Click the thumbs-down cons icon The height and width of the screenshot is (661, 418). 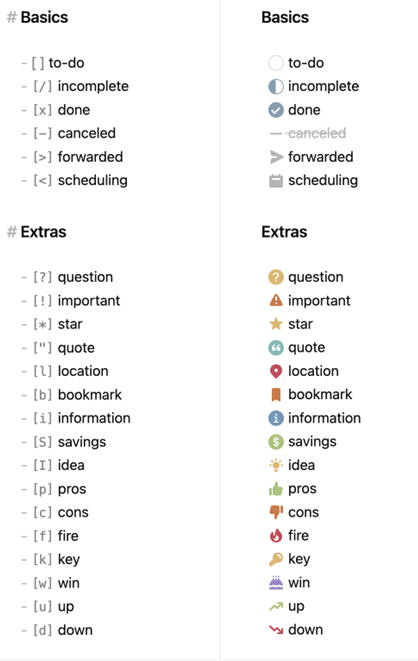click(x=276, y=512)
